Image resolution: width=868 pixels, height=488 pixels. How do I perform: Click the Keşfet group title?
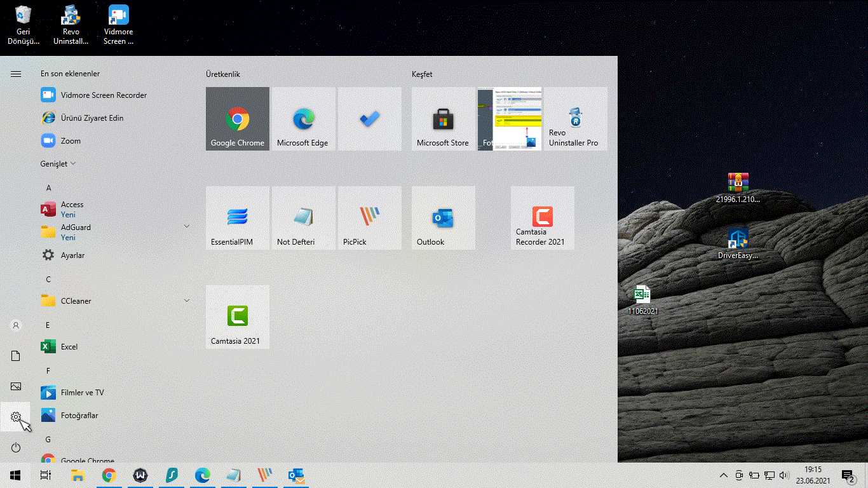pos(422,74)
